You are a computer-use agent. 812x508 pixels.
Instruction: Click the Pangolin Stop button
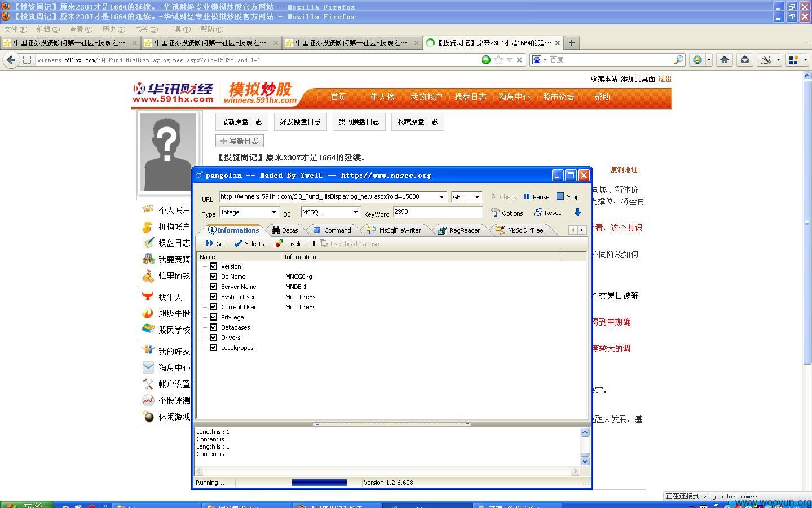[x=568, y=197]
